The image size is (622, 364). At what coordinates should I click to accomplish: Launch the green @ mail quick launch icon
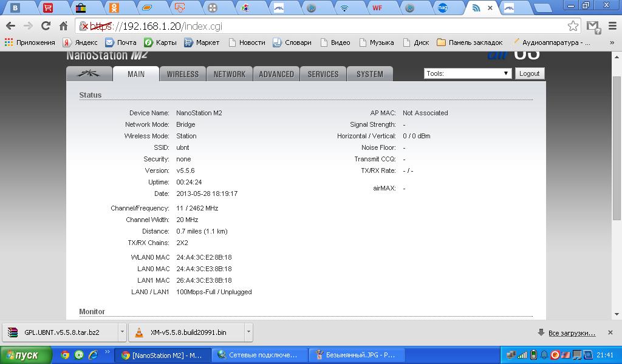79,355
